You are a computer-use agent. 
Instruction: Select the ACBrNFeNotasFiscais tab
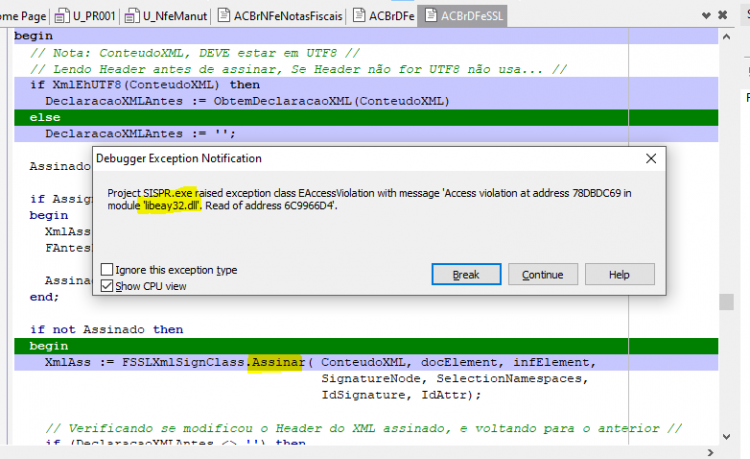[x=280, y=16]
